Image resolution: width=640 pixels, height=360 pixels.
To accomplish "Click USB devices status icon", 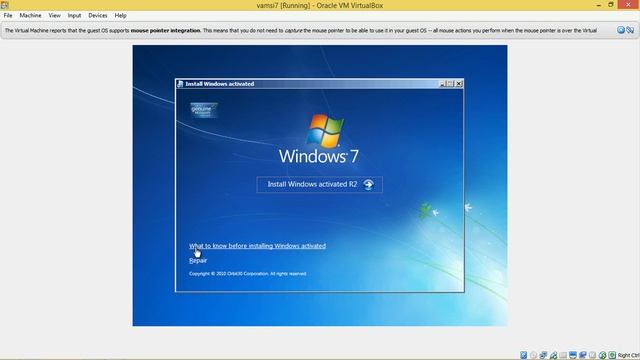I will click(553, 355).
